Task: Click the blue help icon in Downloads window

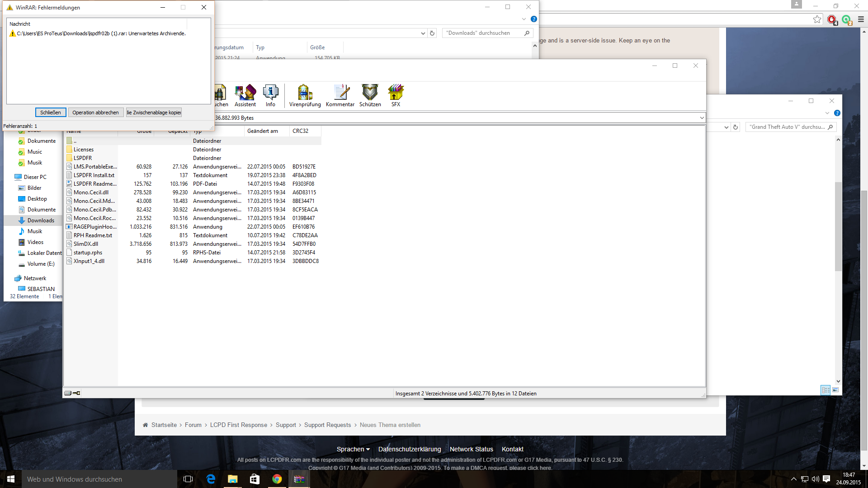Action: [534, 19]
